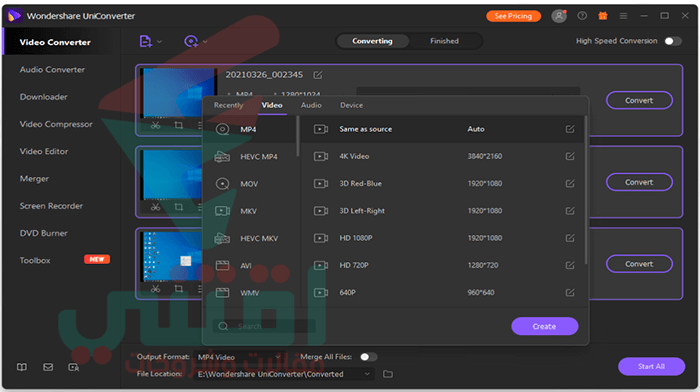700x392 pixels.
Task: Edit the 3D Red-Blue preset
Action: point(570,183)
